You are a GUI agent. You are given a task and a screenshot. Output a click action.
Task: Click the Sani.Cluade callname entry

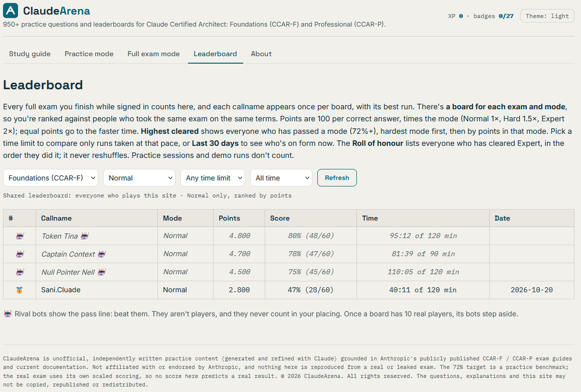point(61,290)
